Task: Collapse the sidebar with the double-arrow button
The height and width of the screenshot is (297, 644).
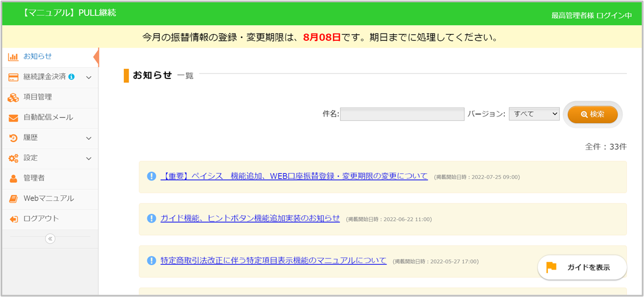Action: click(x=50, y=239)
